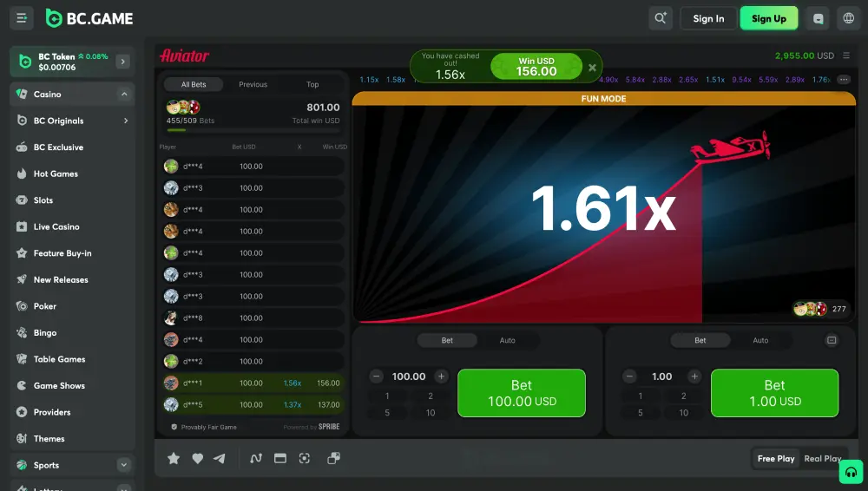Click the globe language icon

pos(849,18)
